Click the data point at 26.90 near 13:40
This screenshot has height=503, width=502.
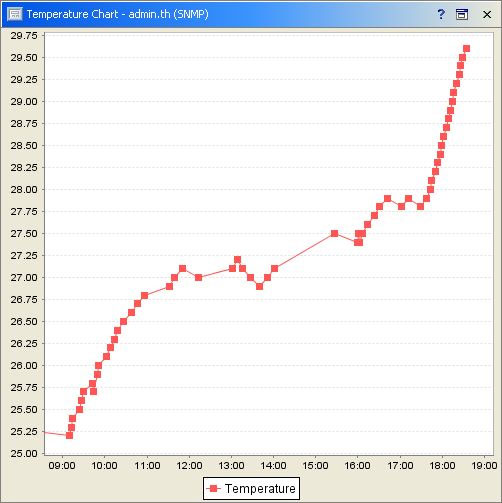click(x=259, y=286)
